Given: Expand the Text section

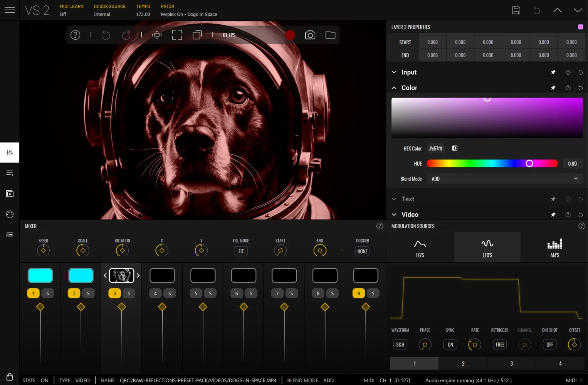Looking at the screenshot, I should coord(394,199).
